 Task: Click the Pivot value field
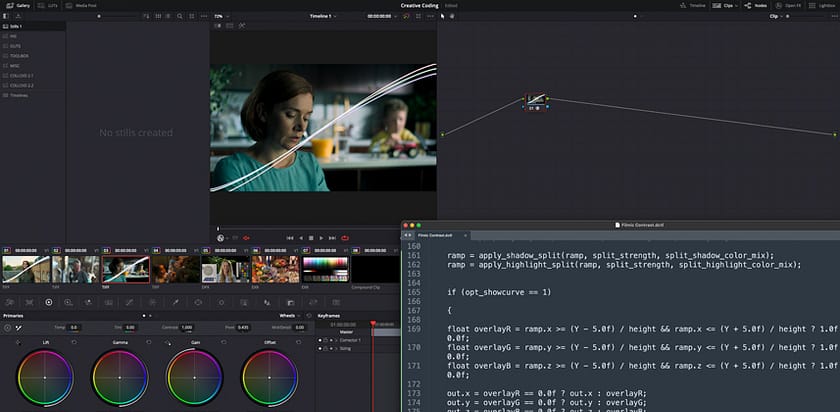pyautogui.click(x=243, y=327)
